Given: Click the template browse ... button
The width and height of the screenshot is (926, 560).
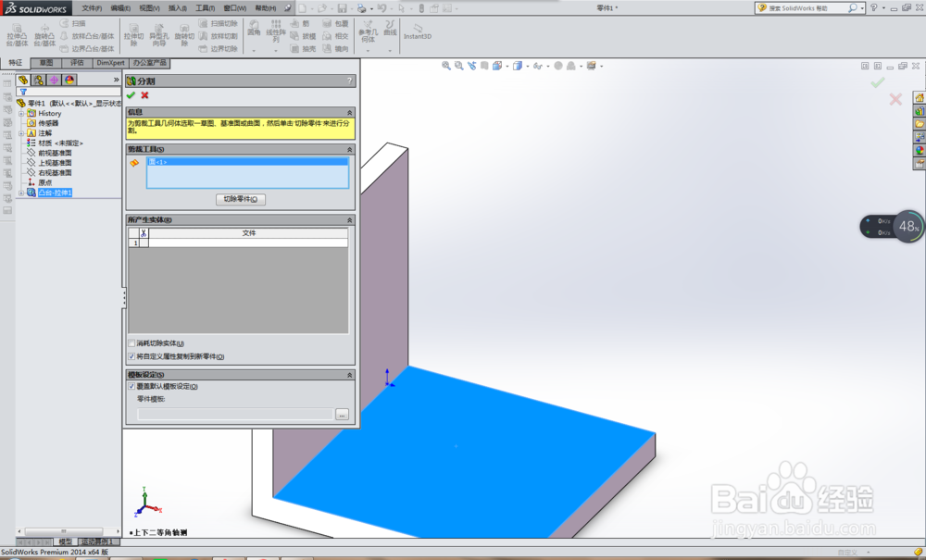Looking at the screenshot, I should point(342,415).
